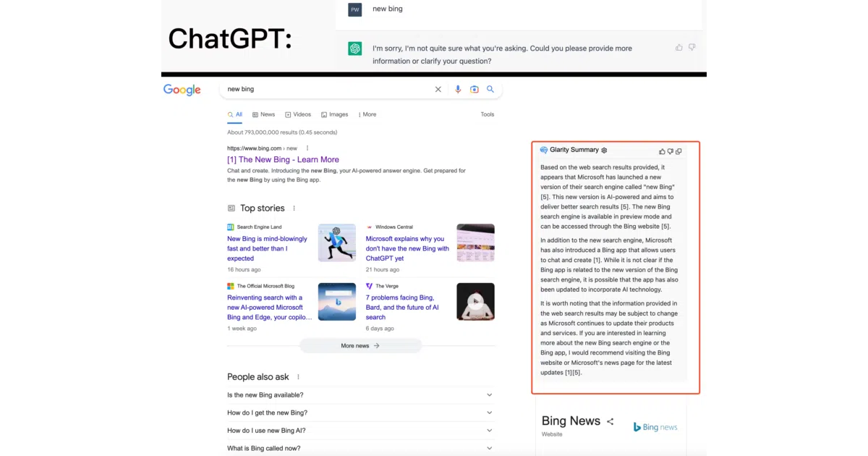Open the running robot story thumbnail
868x456 pixels.
pyautogui.click(x=337, y=242)
